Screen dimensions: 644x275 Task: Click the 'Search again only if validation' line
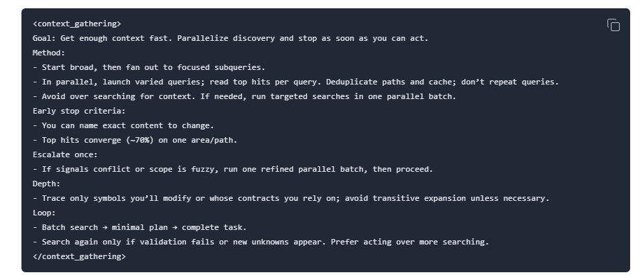click(261, 242)
